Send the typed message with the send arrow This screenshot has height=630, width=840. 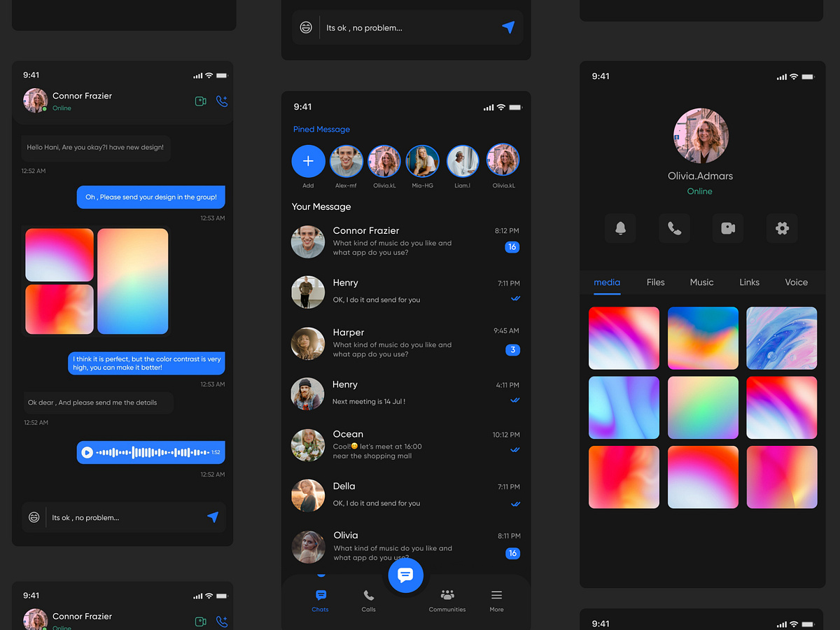213,517
